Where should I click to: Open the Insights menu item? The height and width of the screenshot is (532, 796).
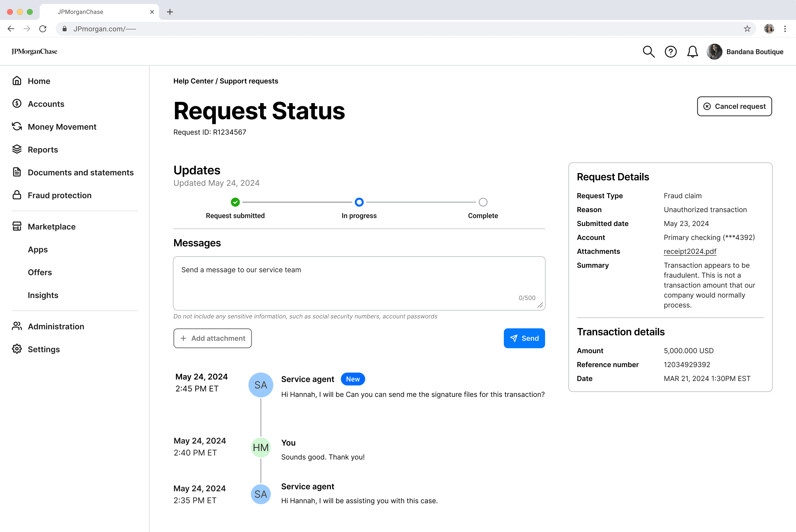pos(43,295)
